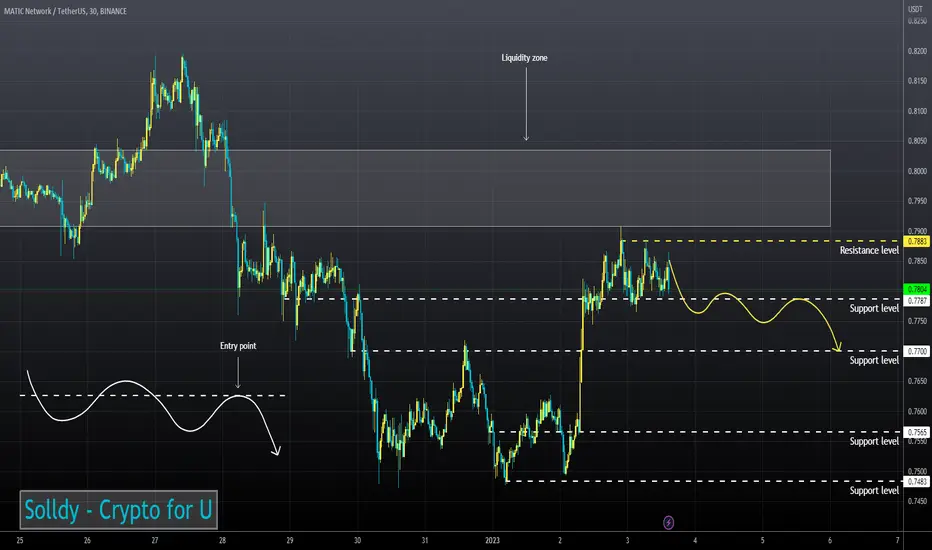Click the purple lightning event icon
The image size is (932, 550).
[669, 523]
